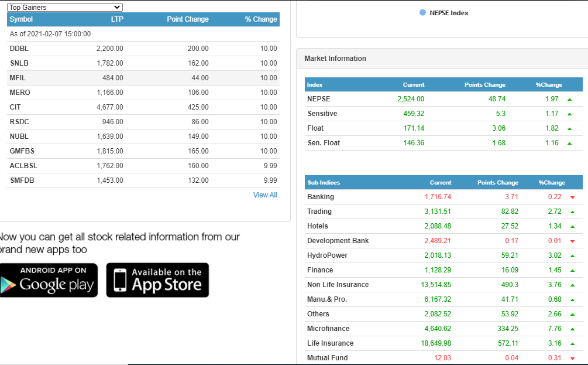This screenshot has height=365, width=588.
Task: Click the HydroPower up arrow
Action: click(x=573, y=255)
